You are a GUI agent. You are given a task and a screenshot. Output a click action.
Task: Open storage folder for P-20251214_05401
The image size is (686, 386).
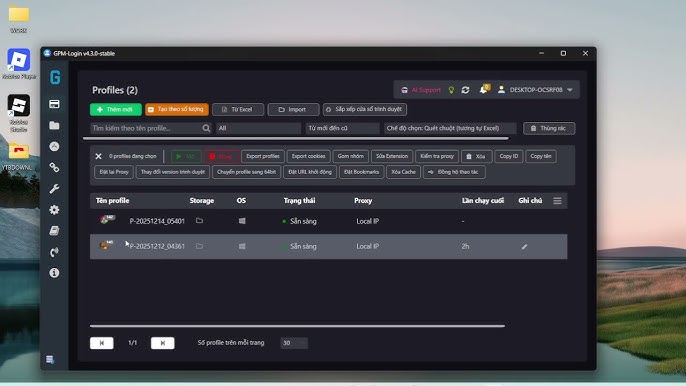point(200,221)
